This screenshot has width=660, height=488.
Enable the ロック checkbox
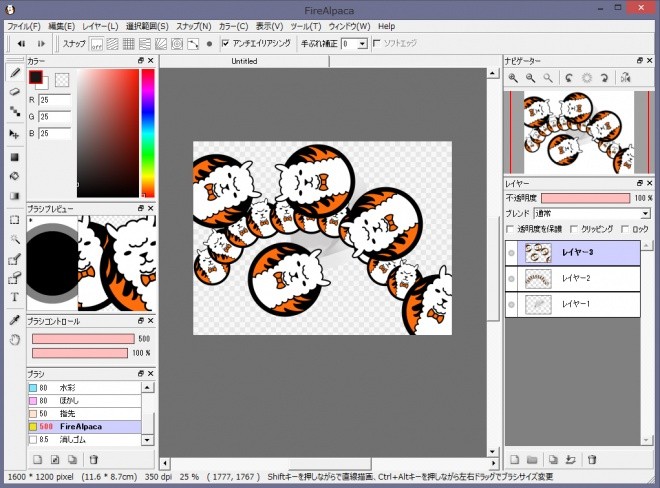point(625,229)
